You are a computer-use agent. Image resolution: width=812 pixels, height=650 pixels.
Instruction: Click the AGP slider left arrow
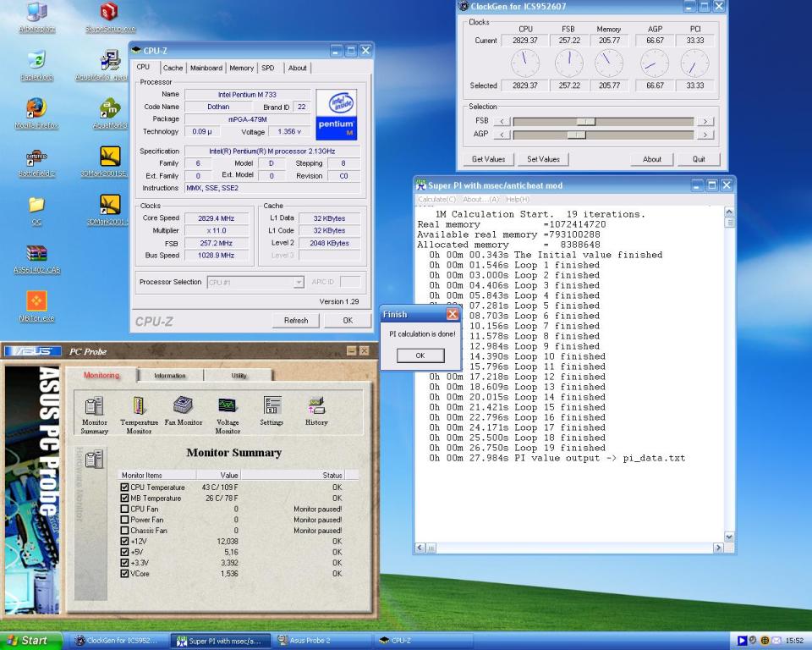tap(502, 135)
